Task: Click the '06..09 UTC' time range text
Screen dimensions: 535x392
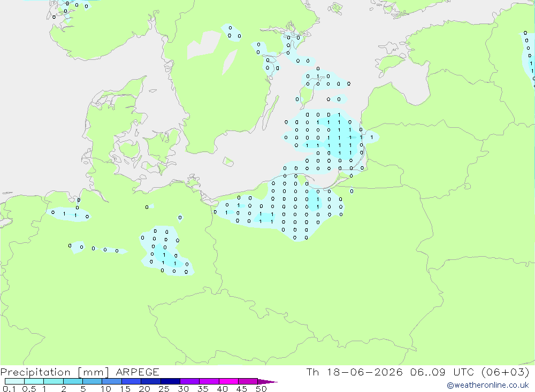Action: [443, 372]
